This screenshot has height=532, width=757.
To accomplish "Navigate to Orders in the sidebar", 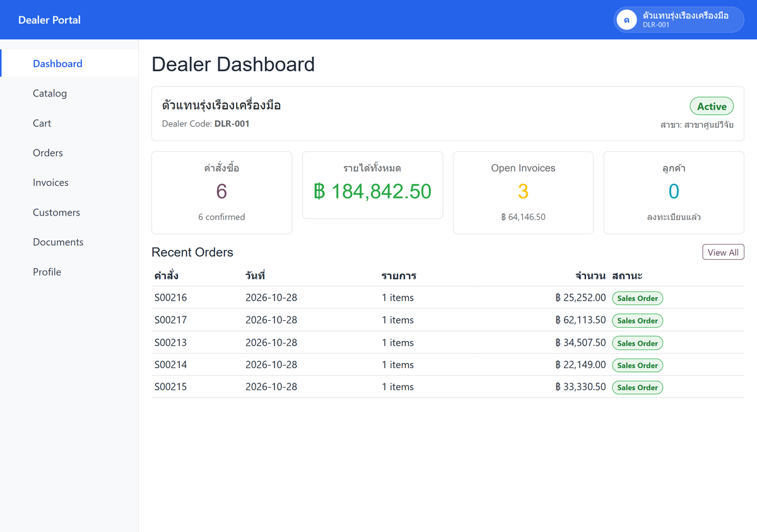I will coord(69,153).
